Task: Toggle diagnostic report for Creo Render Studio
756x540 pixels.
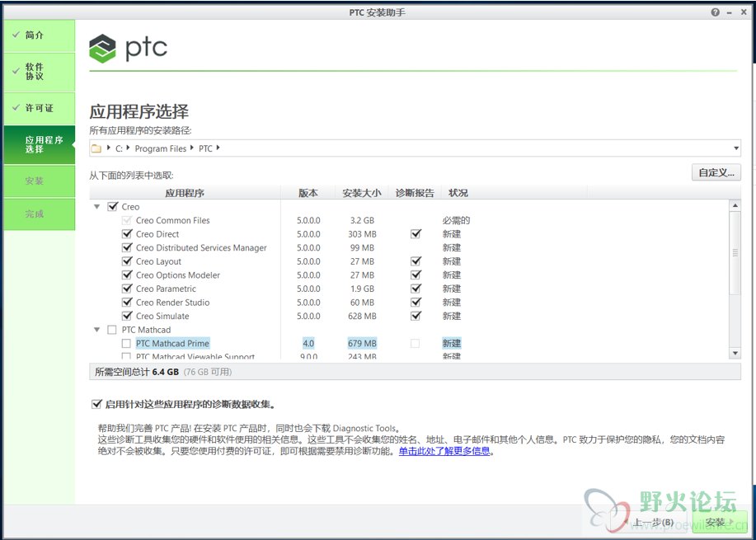Action: pyautogui.click(x=416, y=303)
